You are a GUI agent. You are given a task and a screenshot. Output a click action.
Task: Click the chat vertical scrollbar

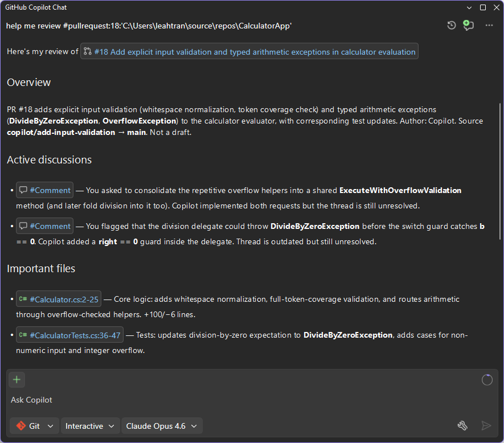[500, 171]
